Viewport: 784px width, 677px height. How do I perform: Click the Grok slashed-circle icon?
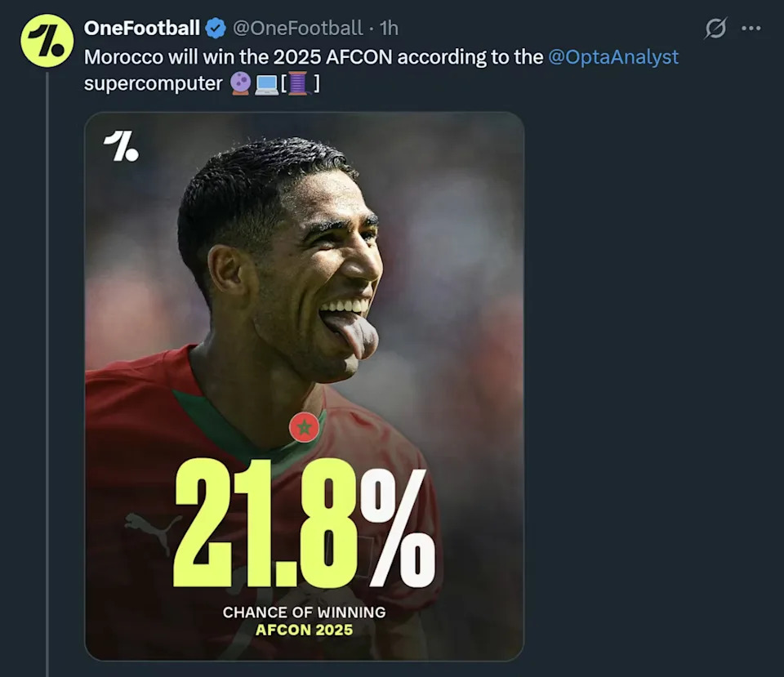tap(715, 29)
